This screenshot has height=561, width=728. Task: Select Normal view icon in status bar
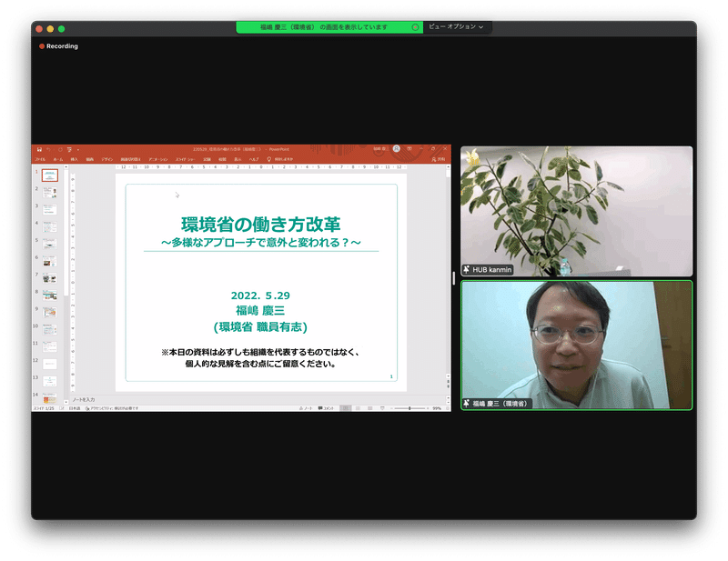pos(346,408)
